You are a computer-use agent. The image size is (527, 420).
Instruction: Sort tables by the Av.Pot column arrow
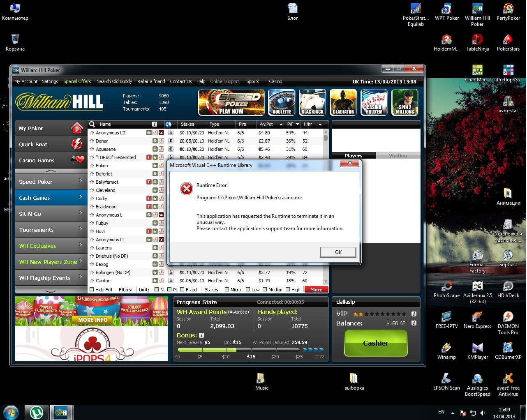coord(281,124)
